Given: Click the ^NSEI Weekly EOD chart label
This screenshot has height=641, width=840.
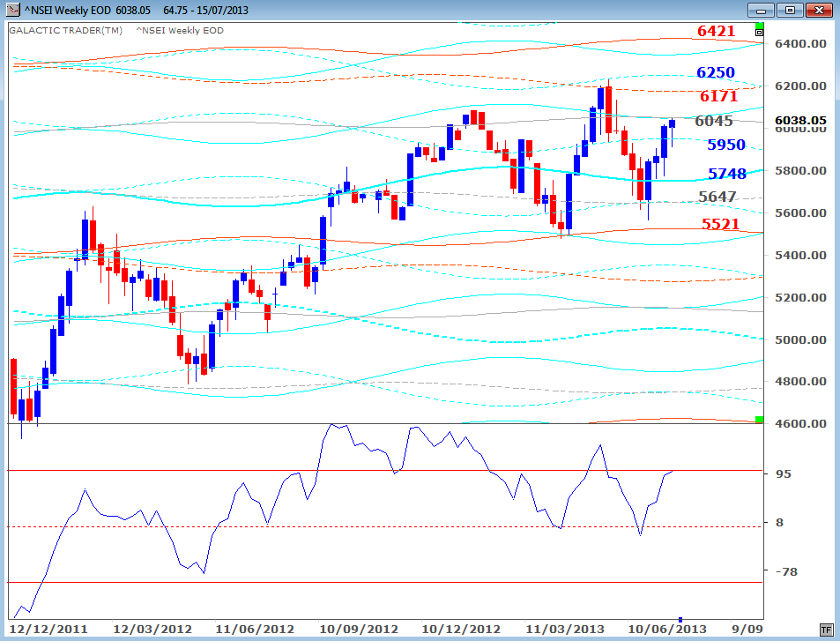Looking at the screenshot, I should (180, 31).
